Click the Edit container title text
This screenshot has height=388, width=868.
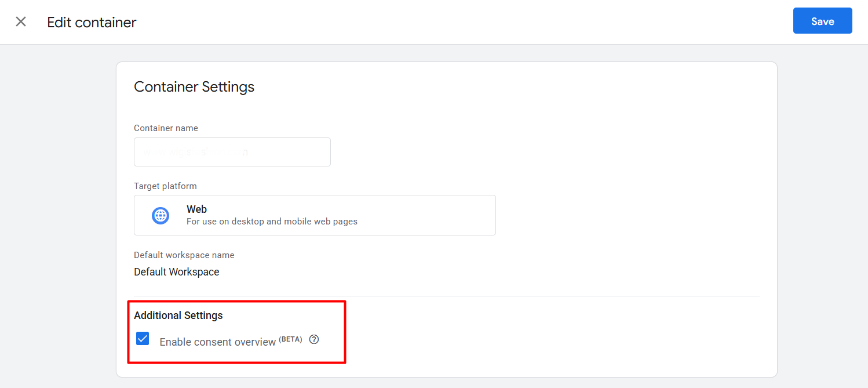click(92, 23)
